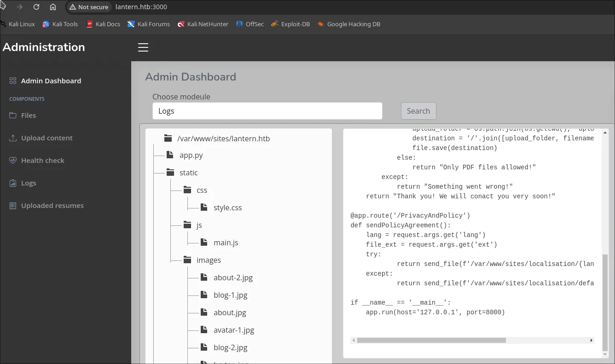Image resolution: width=615 pixels, height=364 pixels.
Task: Open the Exploit-DB bookmark
Action: tap(290, 24)
